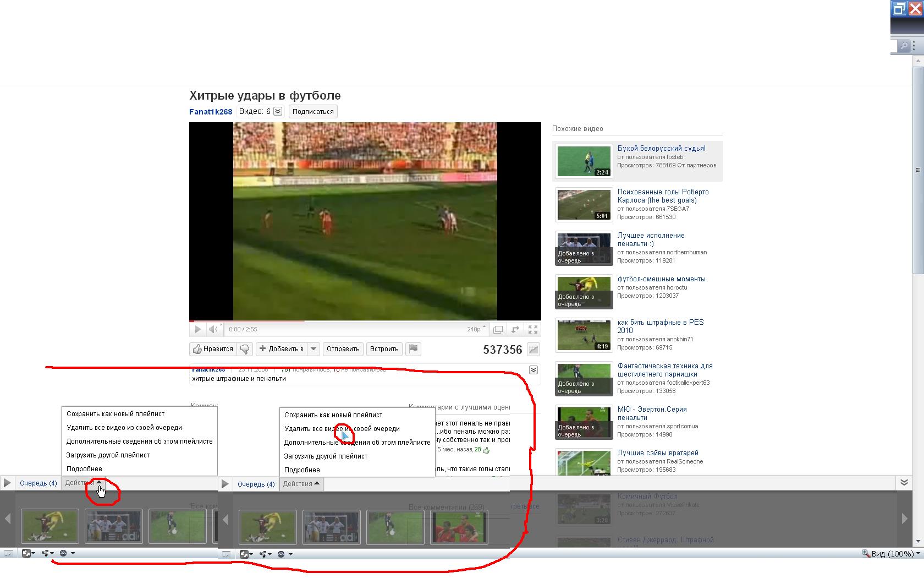Switch the player to fullscreen
This screenshot has width=924, height=578.
(x=533, y=329)
